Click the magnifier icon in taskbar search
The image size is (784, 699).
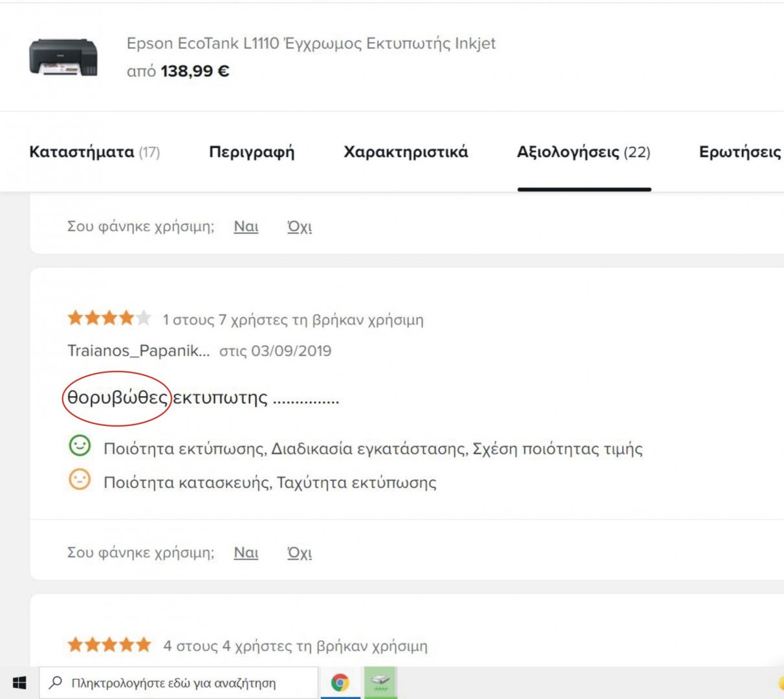56,682
